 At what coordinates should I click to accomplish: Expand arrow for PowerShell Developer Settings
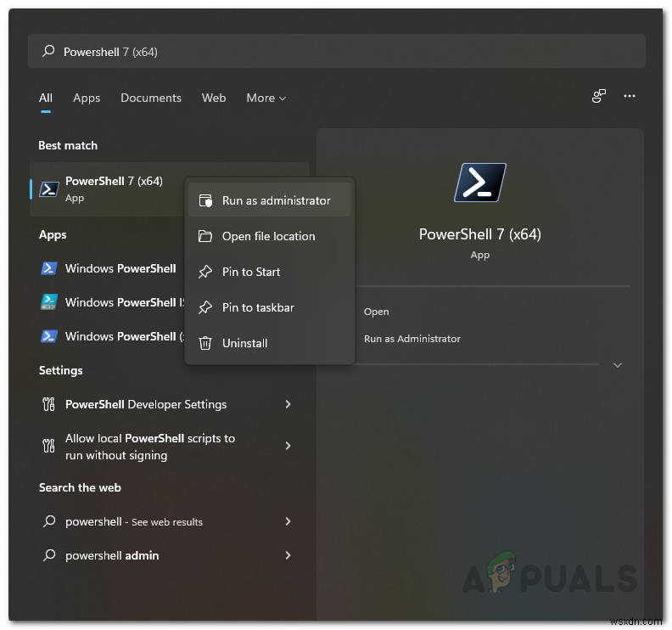288,404
